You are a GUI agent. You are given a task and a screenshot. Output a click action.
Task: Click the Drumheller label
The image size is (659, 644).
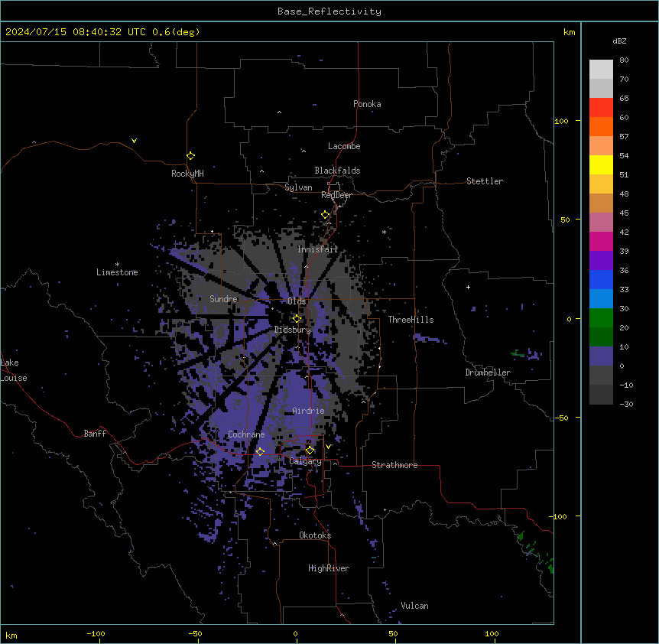point(488,372)
